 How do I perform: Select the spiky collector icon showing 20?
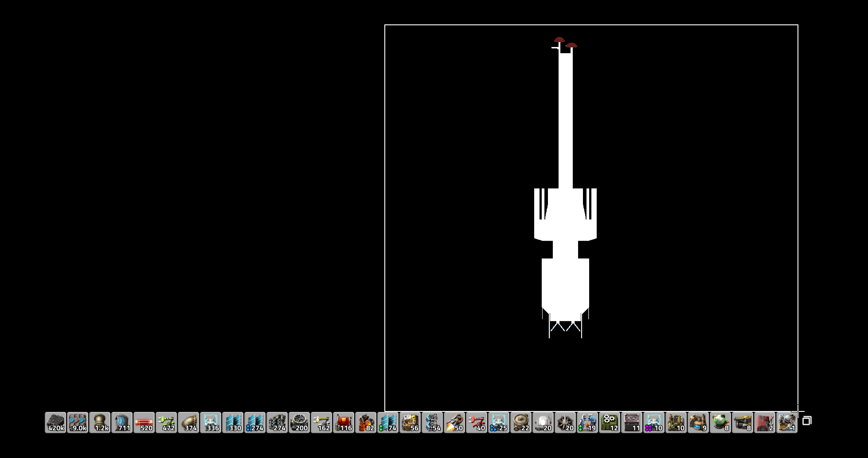tap(565, 423)
